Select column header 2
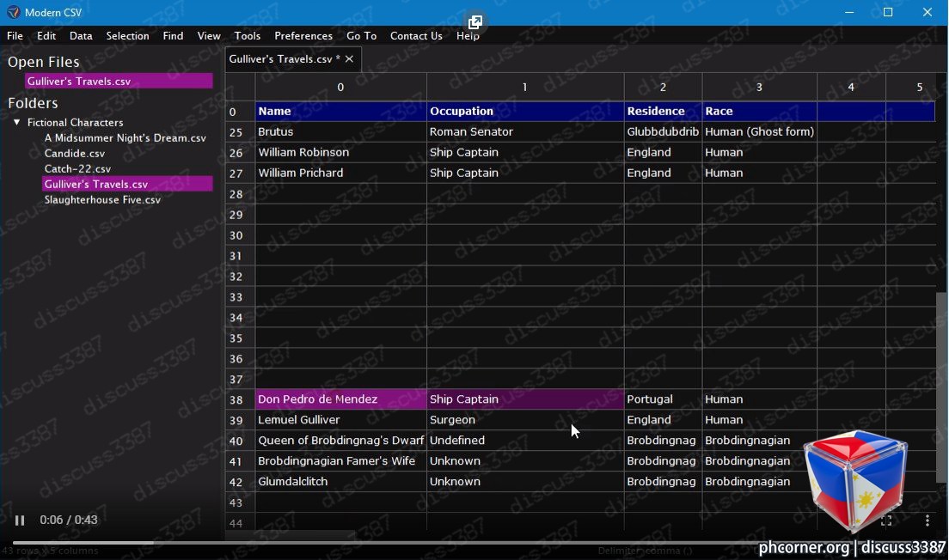The image size is (949, 560). click(664, 87)
